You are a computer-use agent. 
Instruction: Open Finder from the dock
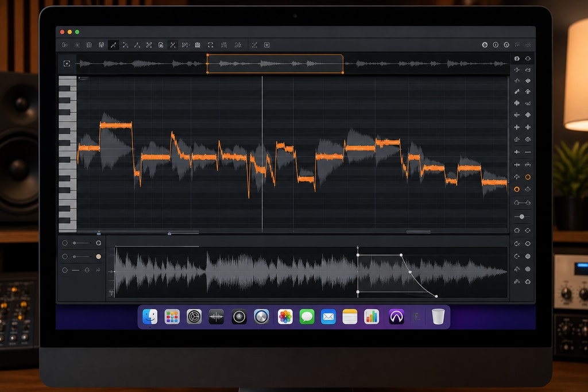150,317
